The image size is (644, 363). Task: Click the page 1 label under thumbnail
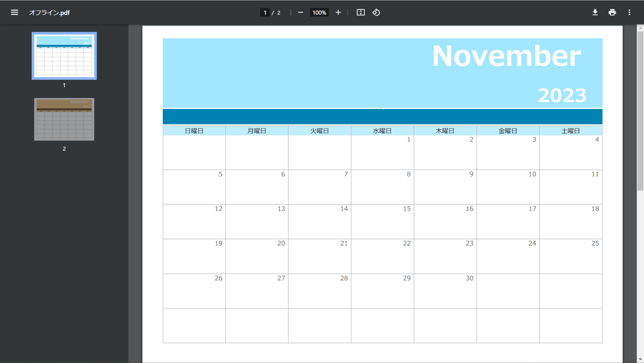click(64, 85)
